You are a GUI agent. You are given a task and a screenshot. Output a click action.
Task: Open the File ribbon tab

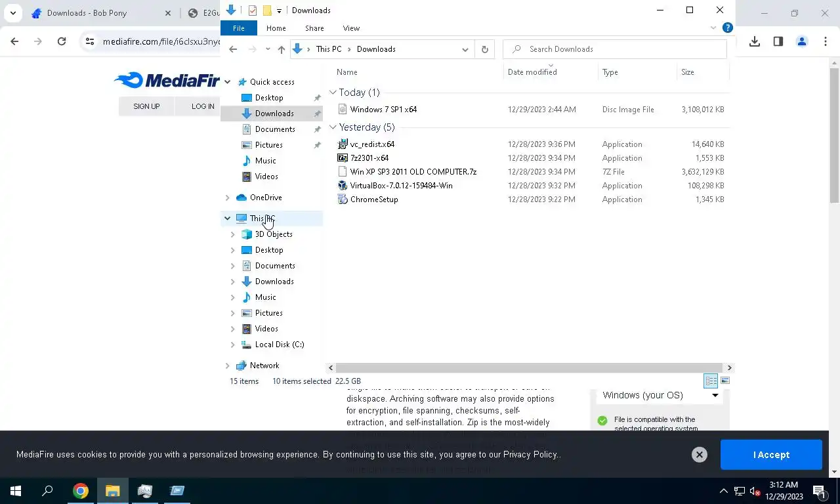point(239,28)
